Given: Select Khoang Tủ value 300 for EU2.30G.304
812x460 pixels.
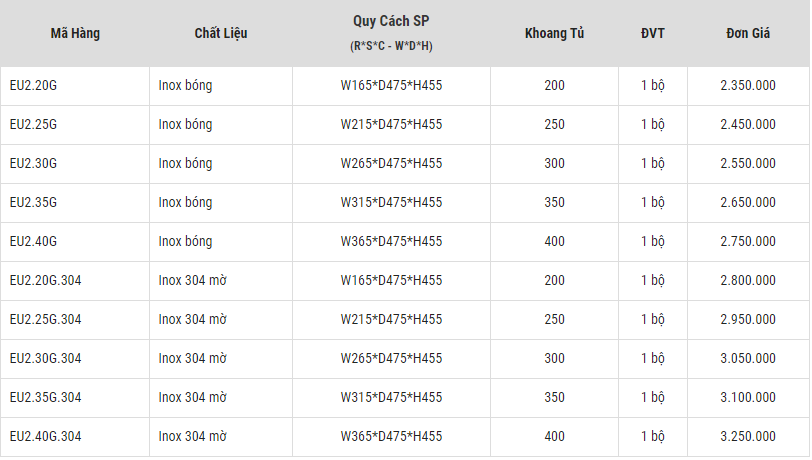Looking at the screenshot, I should (x=554, y=358).
